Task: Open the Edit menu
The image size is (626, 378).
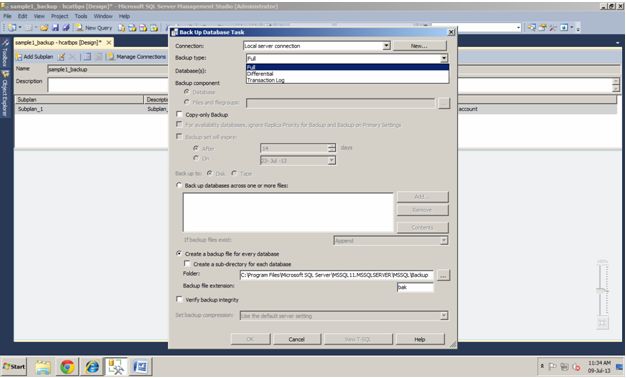Action: coord(23,16)
